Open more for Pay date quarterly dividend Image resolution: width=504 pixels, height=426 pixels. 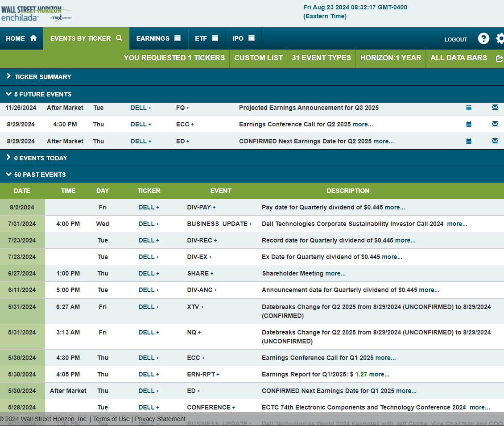[395, 208]
